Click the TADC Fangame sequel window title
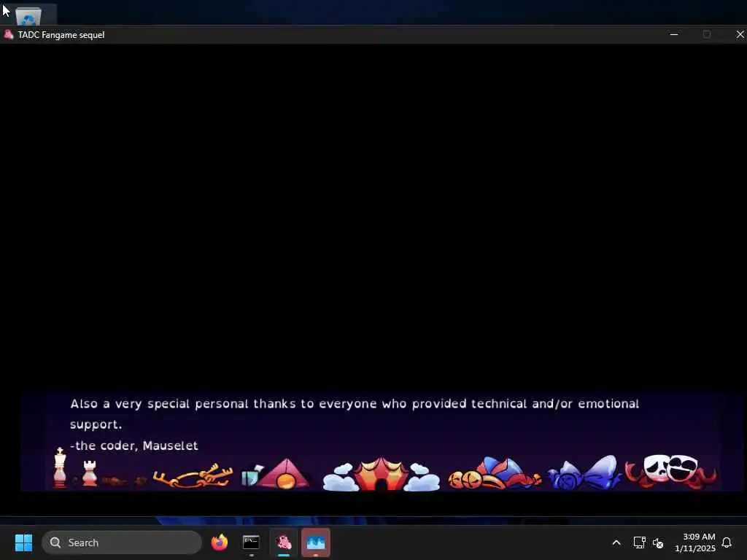 click(61, 35)
